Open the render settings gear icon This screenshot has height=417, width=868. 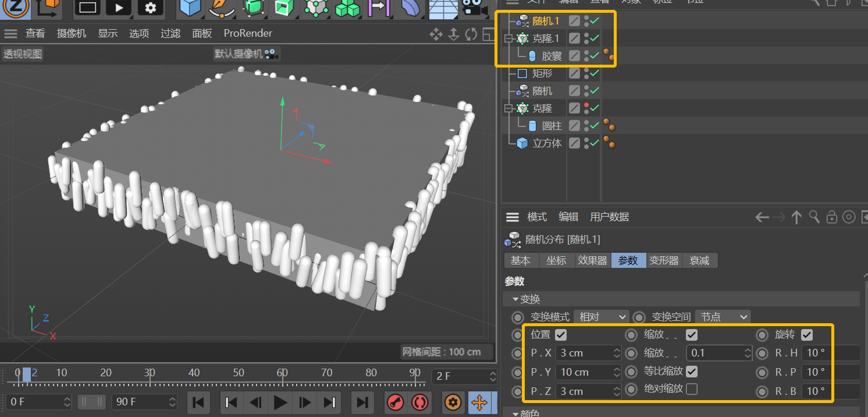coord(151,8)
